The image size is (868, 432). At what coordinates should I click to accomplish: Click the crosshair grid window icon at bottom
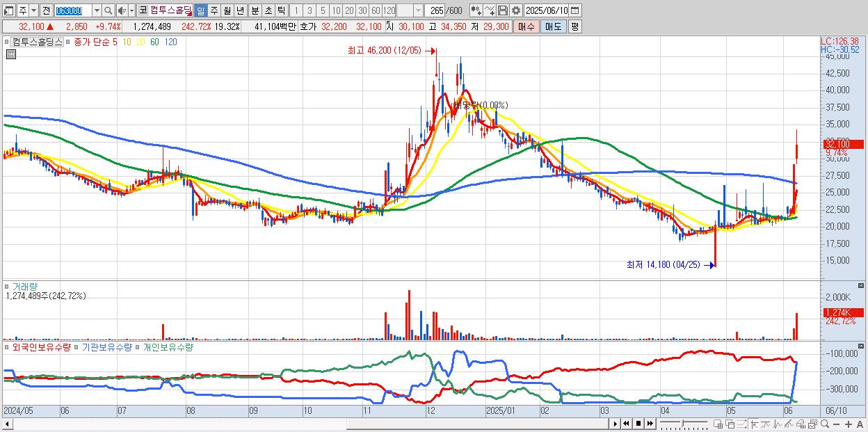coord(718,424)
